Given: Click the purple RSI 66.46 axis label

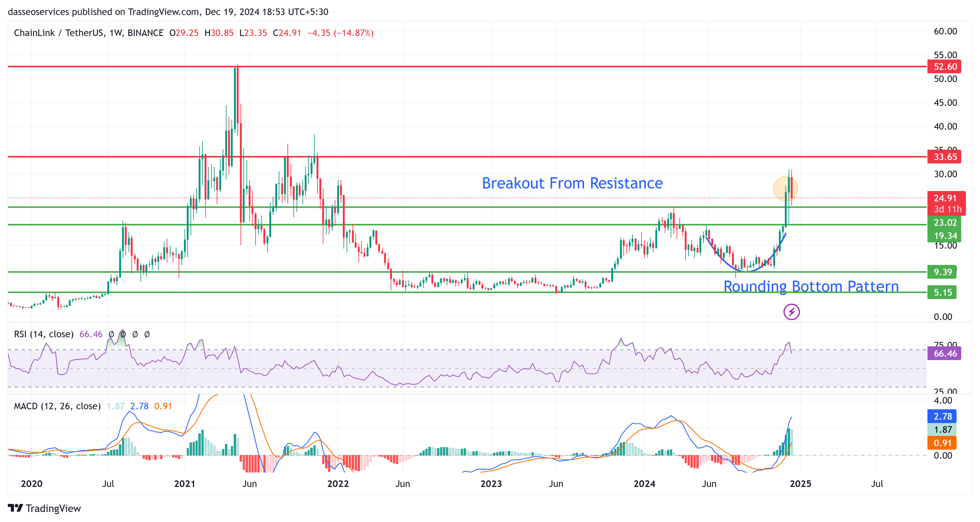Looking at the screenshot, I should pyautogui.click(x=945, y=353).
